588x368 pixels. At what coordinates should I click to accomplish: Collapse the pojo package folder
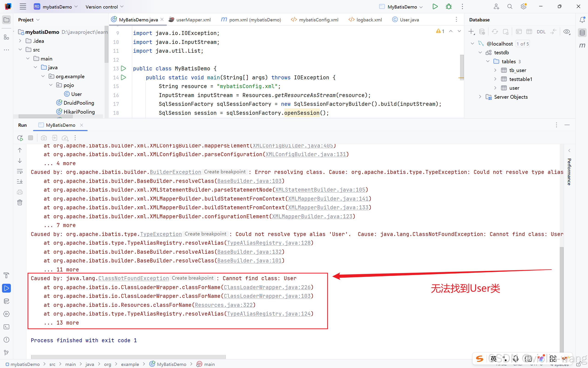click(x=51, y=85)
